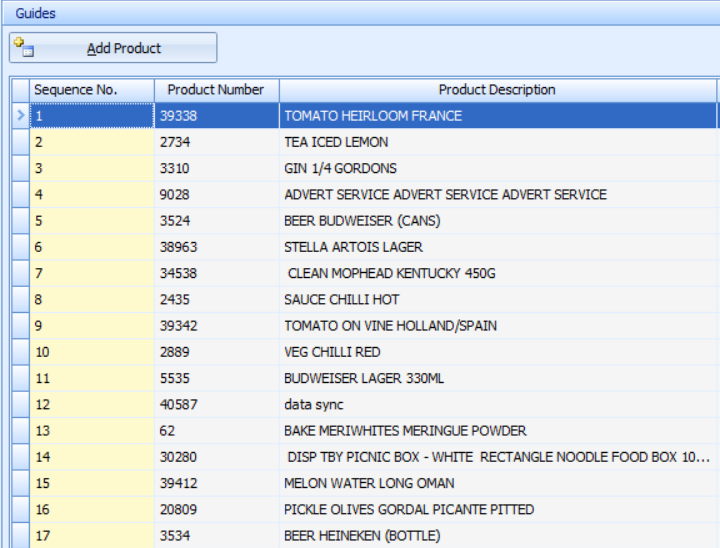Click BEER BUDWEISER (CANS) row
The height and width of the screenshot is (548, 720).
pos(362,221)
